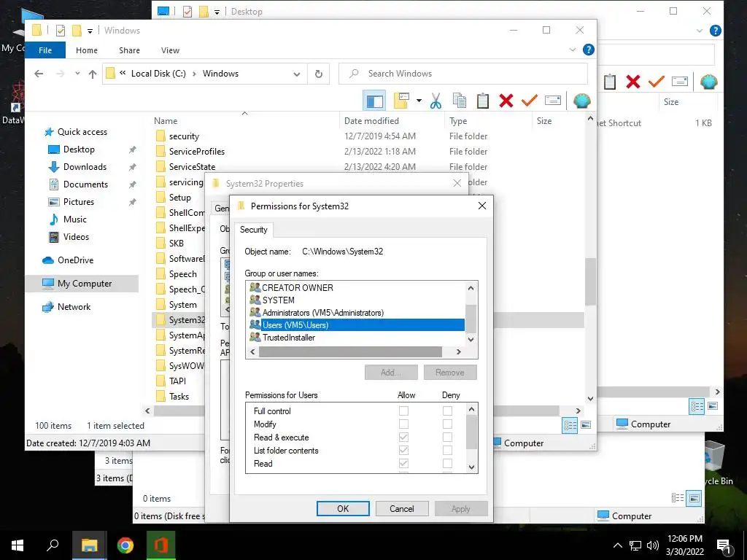Click the refresh button next to address bar
Viewport: 747px width, 560px height.
319,74
